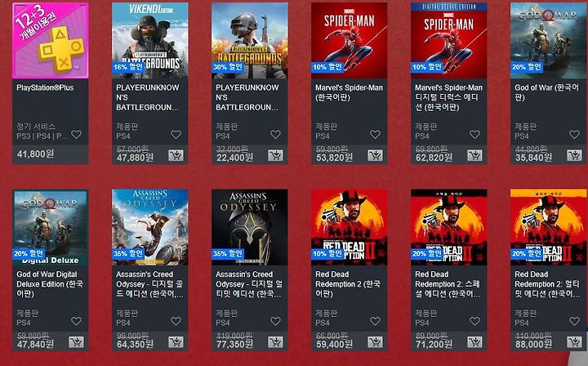The image size is (588, 366).
Task: Open God of War cover art
Action: point(548,41)
